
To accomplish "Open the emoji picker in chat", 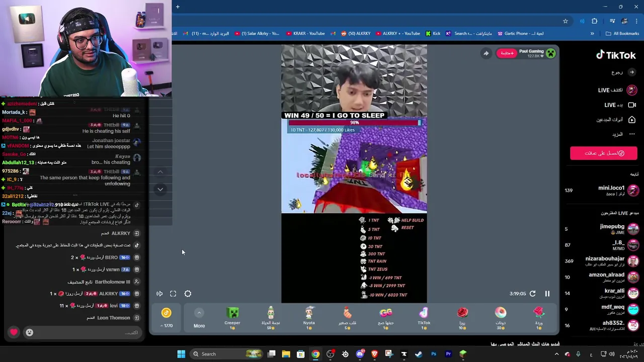I will pos(29,332).
